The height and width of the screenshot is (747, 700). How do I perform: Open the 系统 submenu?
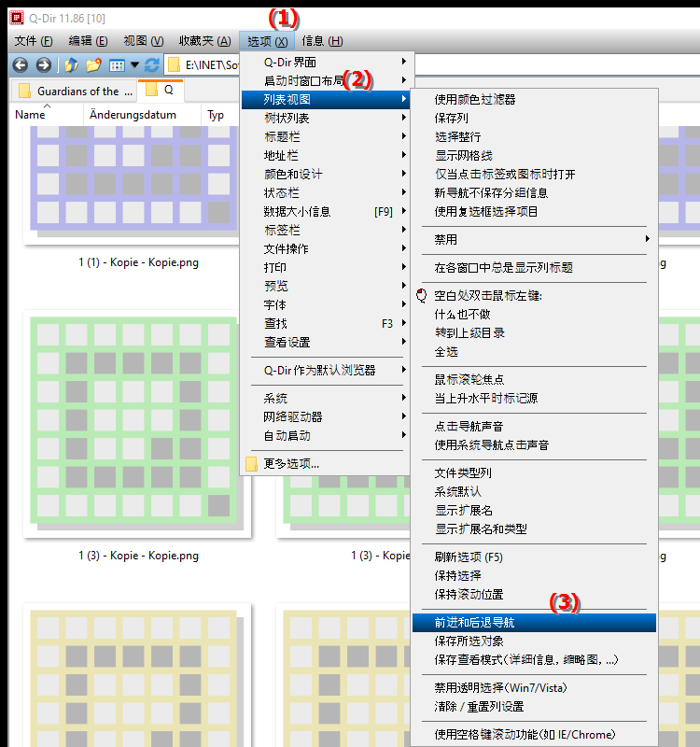click(x=326, y=399)
